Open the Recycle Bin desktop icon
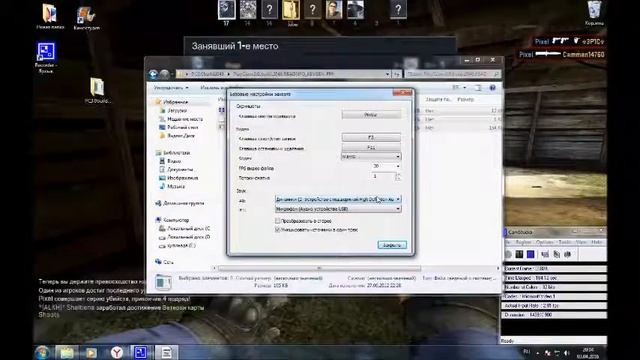640x360 pixels. [x=594, y=13]
